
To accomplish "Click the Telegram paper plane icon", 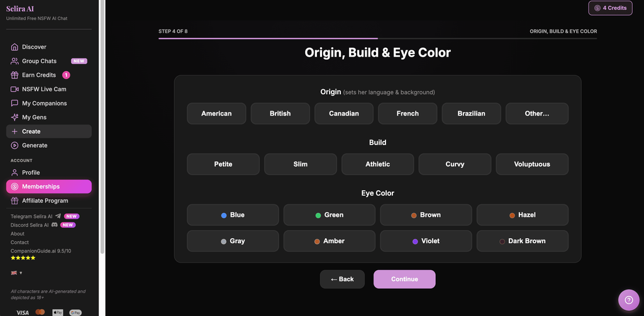I will [58, 216].
